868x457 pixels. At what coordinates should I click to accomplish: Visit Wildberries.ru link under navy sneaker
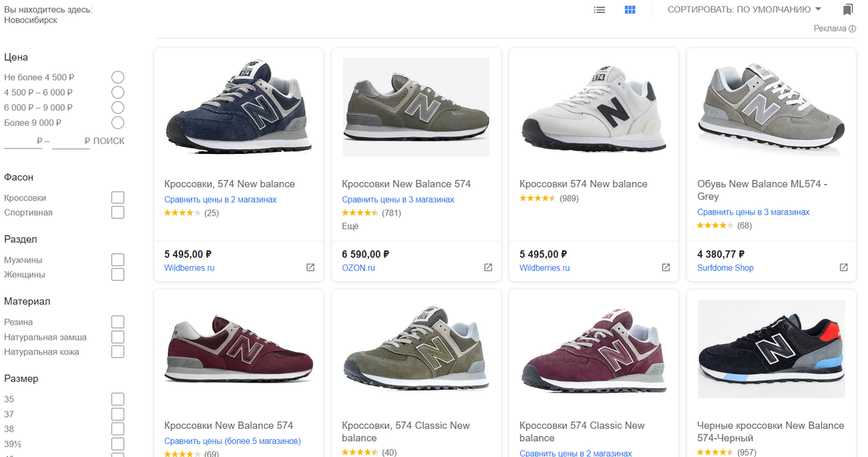[190, 268]
